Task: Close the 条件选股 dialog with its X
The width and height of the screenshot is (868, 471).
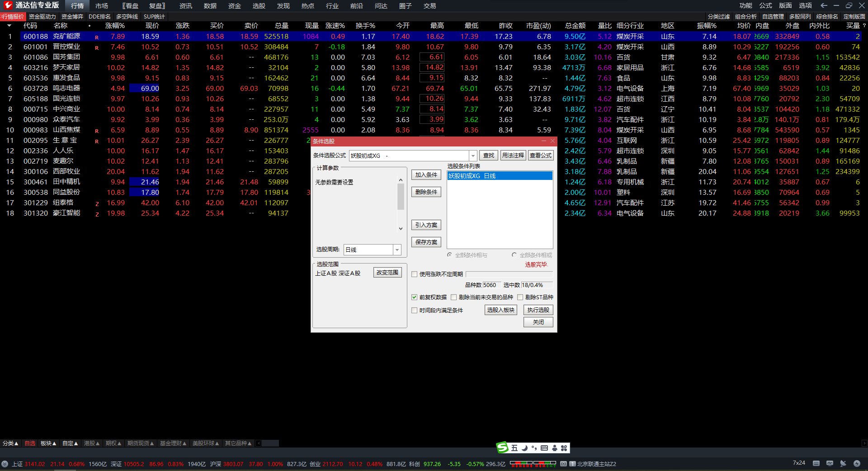Action: [x=552, y=141]
